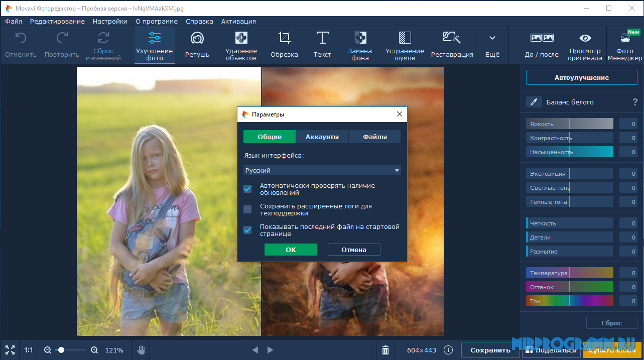Click the Undo (Отменить) icon

point(21,38)
